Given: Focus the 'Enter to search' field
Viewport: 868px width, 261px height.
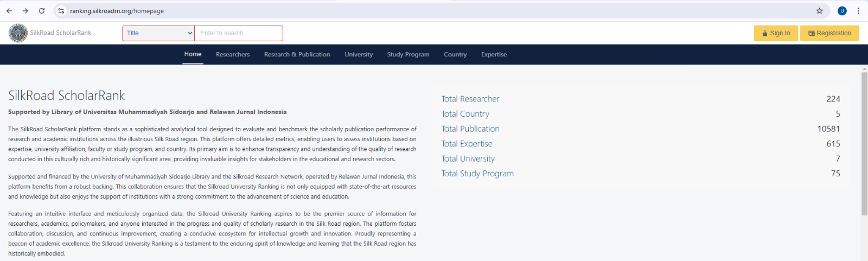Looking at the screenshot, I should pos(239,33).
